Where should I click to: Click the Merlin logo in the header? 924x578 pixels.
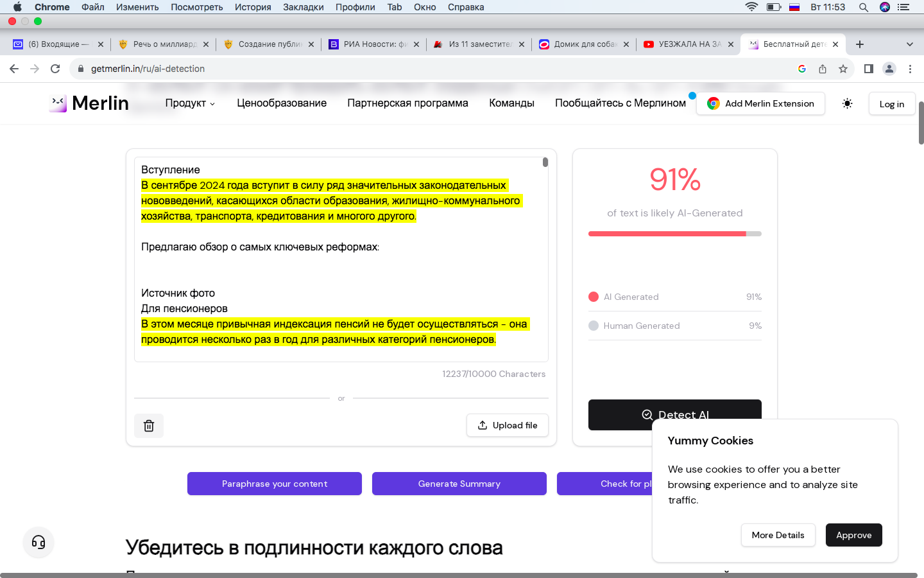click(89, 103)
